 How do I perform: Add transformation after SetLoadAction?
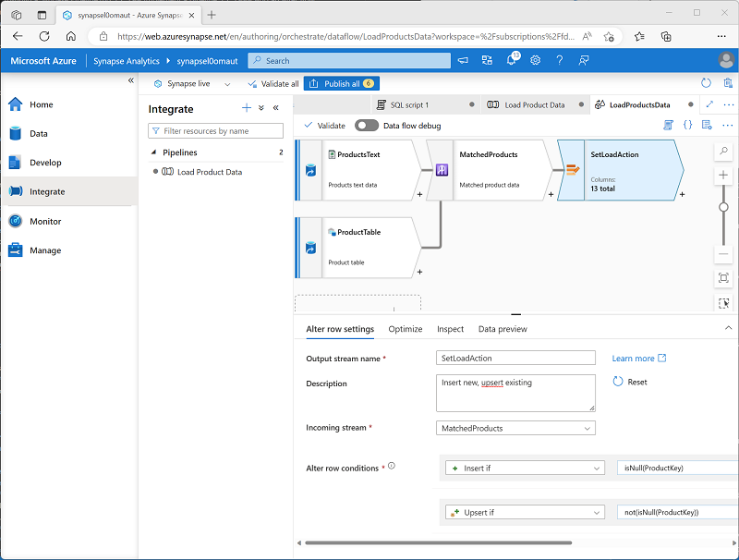click(682, 194)
